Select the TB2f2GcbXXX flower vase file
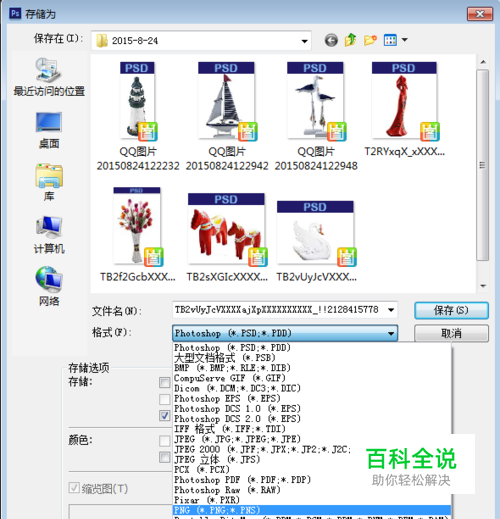The width and height of the screenshot is (500, 519). point(137,235)
